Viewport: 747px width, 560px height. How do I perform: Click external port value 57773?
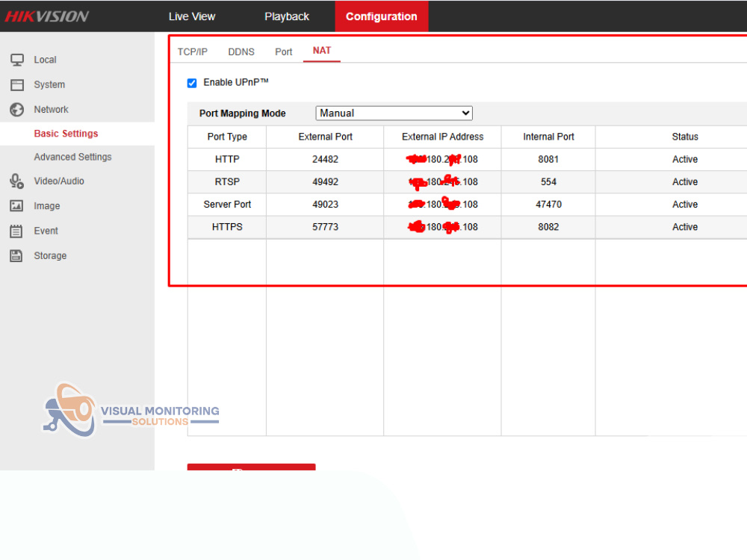326,227
